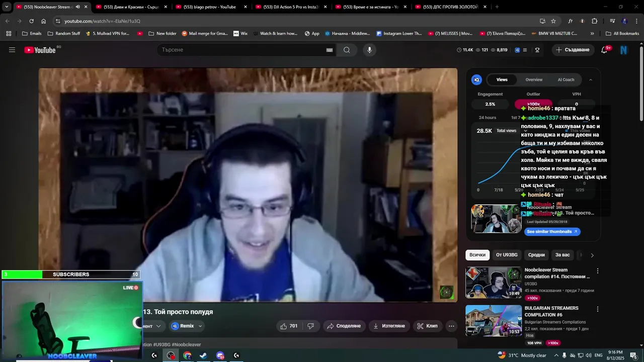The width and height of the screenshot is (644, 362).
Task: Open the YouTube guide hamburger menu
Action: point(12,50)
